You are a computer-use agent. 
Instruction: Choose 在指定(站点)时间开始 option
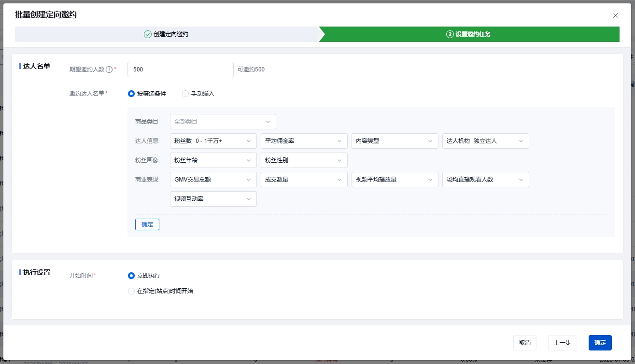point(131,291)
